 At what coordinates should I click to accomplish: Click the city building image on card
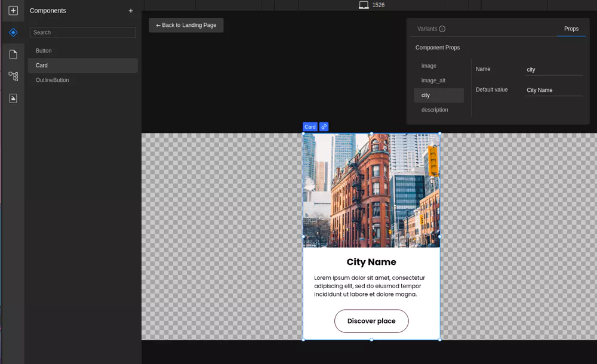371,190
